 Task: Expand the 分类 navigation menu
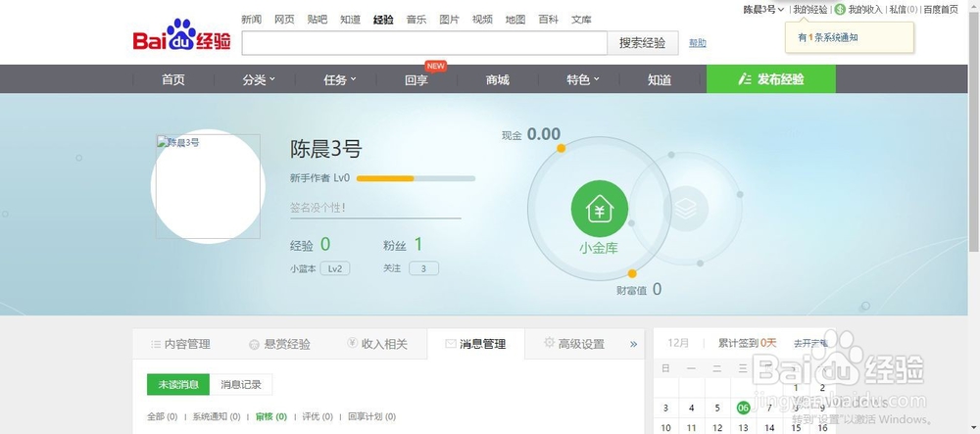pyautogui.click(x=259, y=79)
